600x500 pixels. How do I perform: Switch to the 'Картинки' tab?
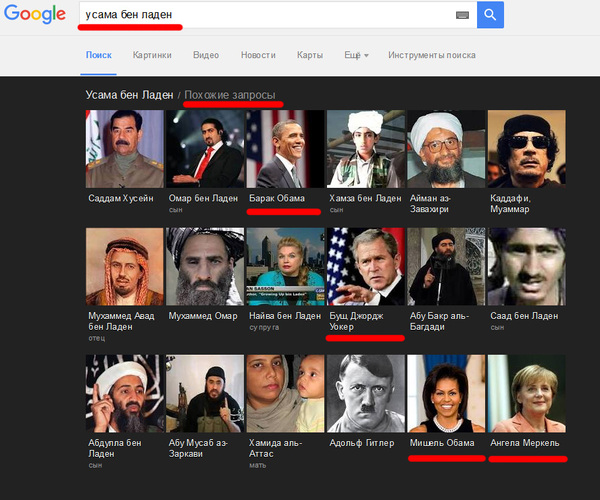click(x=152, y=55)
